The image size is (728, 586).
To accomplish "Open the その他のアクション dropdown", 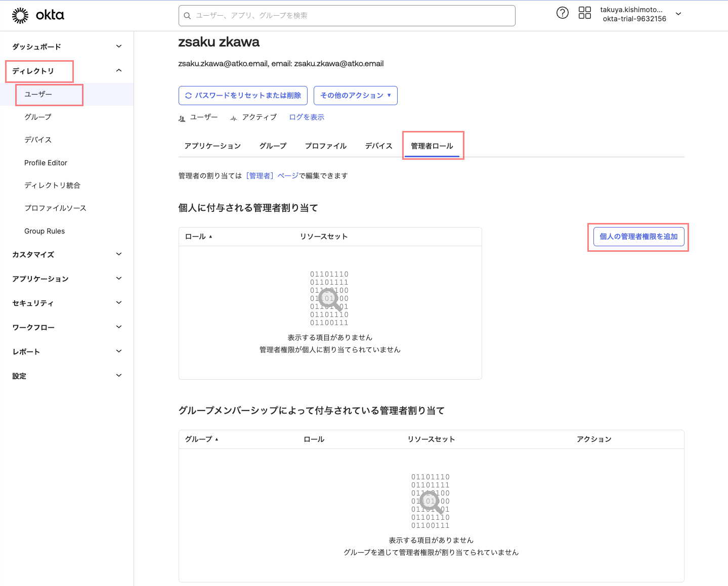I will [x=355, y=95].
